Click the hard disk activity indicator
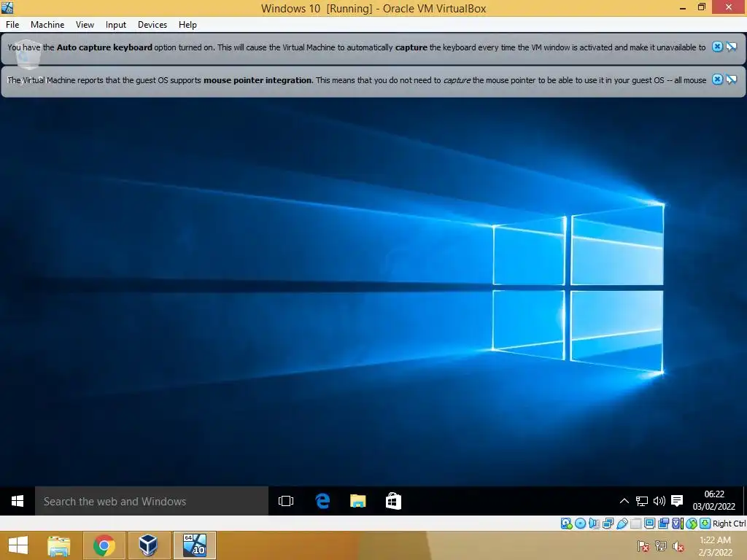This screenshot has height=560, width=747. pyautogui.click(x=566, y=524)
